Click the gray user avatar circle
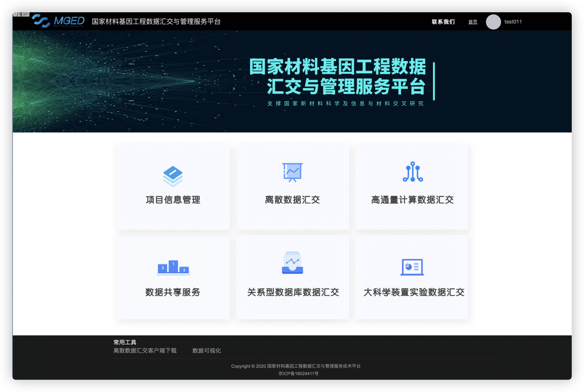Image resolution: width=584 pixels, height=392 pixels. (x=493, y=22)
